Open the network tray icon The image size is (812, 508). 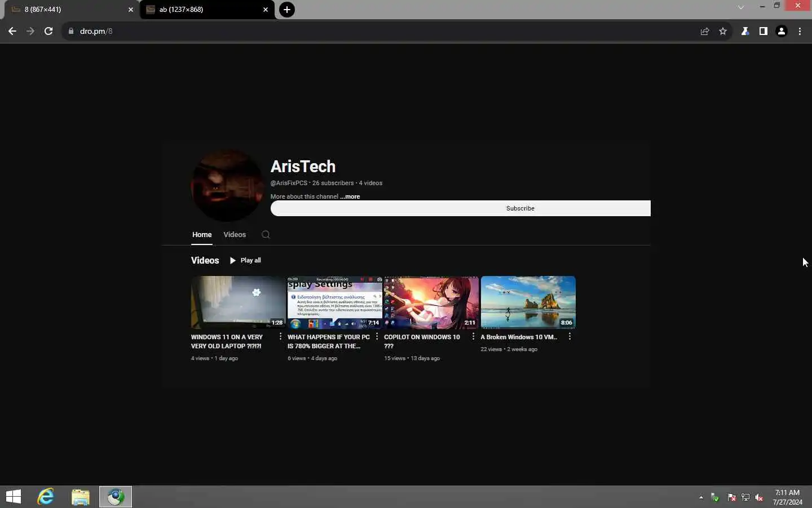(745, 497)
